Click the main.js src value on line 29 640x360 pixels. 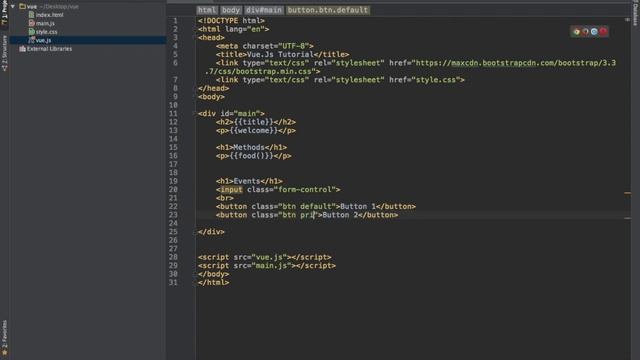272,266
